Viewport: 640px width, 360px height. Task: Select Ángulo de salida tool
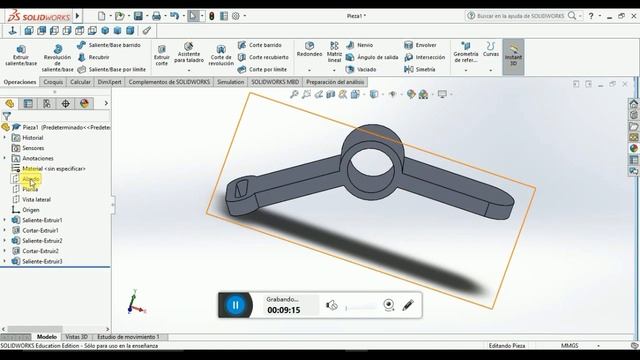pos(372,57)
